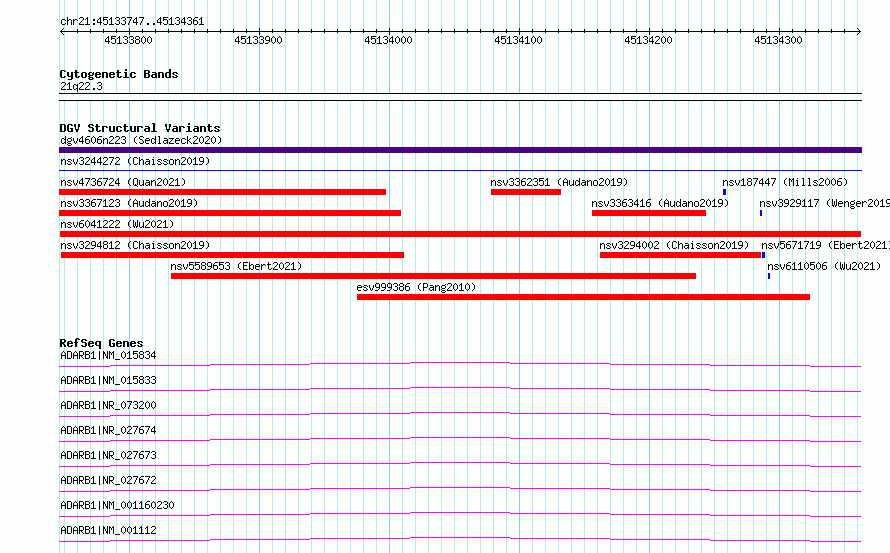Open variant nsv3363416 (Audano2019) label

coord(660,203)
